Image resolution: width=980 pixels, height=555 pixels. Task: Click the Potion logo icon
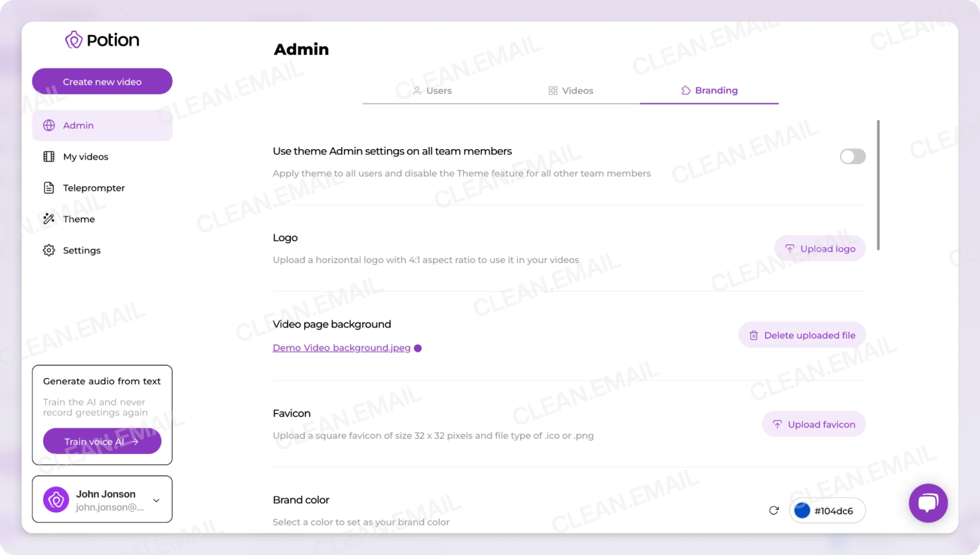pyautogui.click(x=74, y=40)
